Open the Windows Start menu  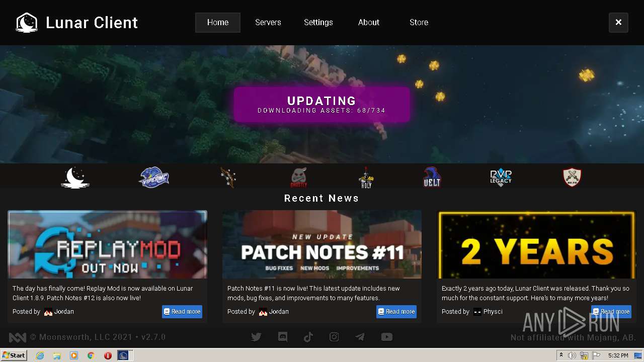(14, 355)
